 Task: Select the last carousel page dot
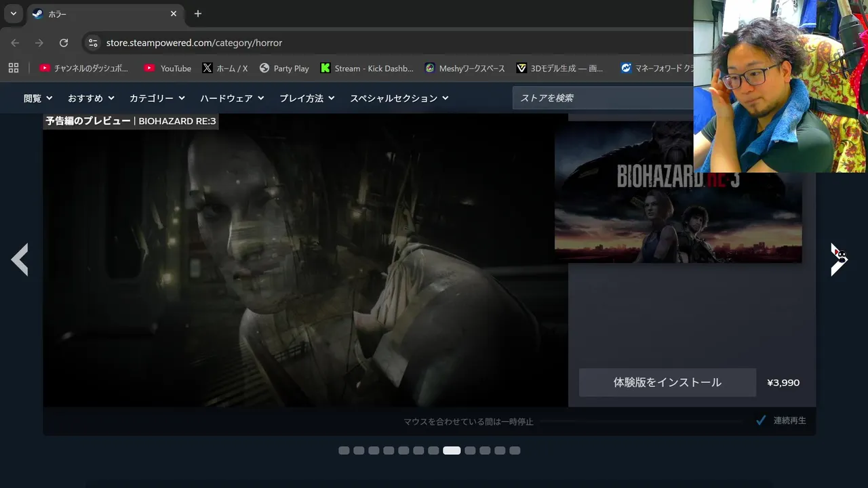[x=515, y=451]
